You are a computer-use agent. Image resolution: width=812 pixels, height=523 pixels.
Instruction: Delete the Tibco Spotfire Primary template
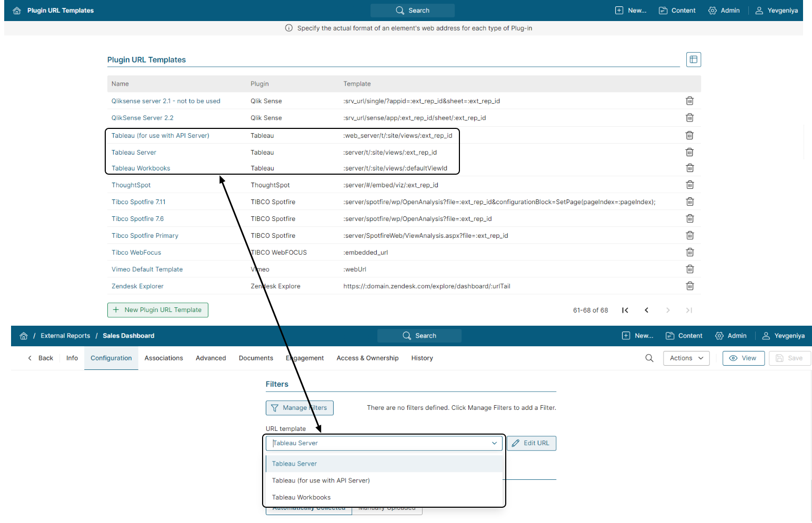coord(689,235)
